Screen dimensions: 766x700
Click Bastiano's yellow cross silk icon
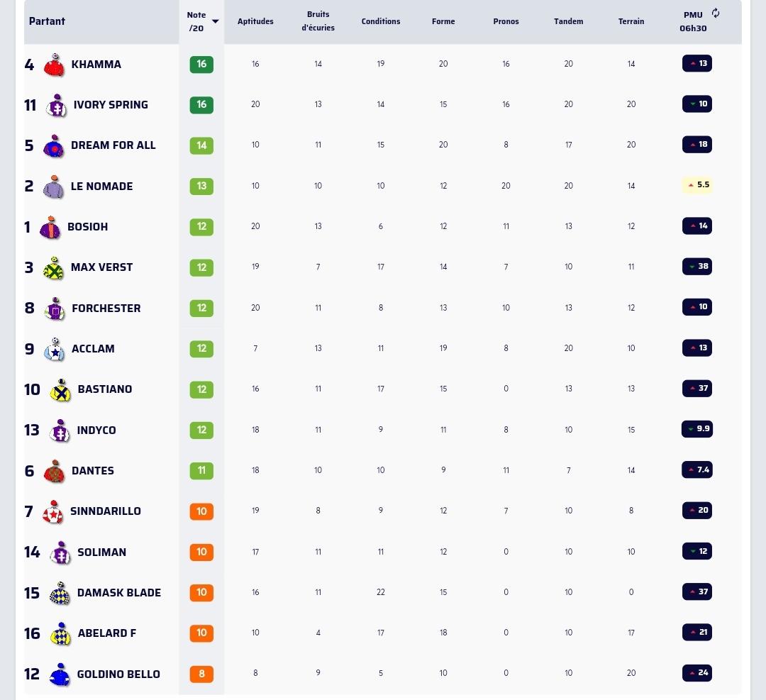tap(61, 390)
